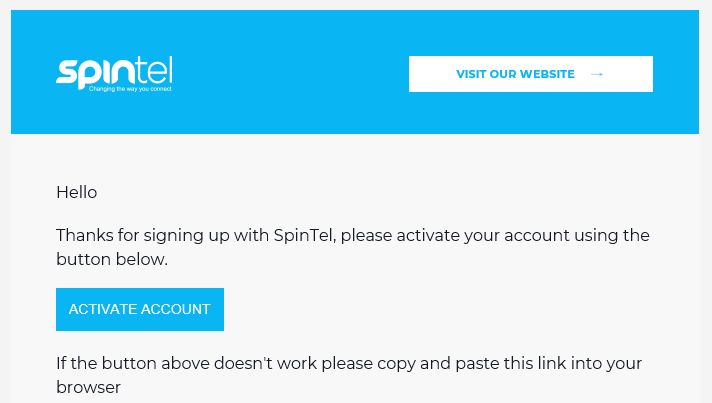This screenshot has height=403, width=712.
Task: Click the word 'browser' in the last line
Action: click(89, 387)
